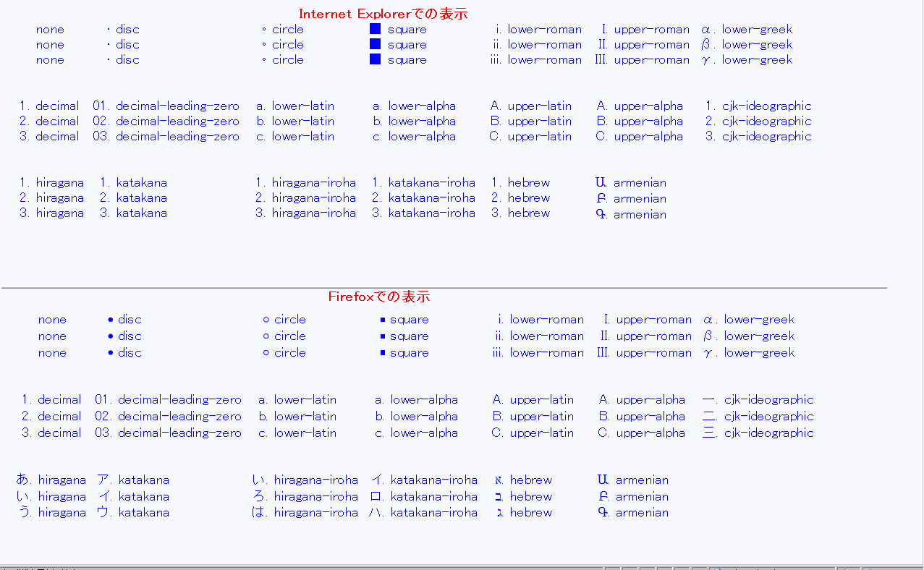Select 'B. upper-alpha' in the Firefox section
Image resolution: width=924 pixels, height=570 pixels.
click(642, 417)
